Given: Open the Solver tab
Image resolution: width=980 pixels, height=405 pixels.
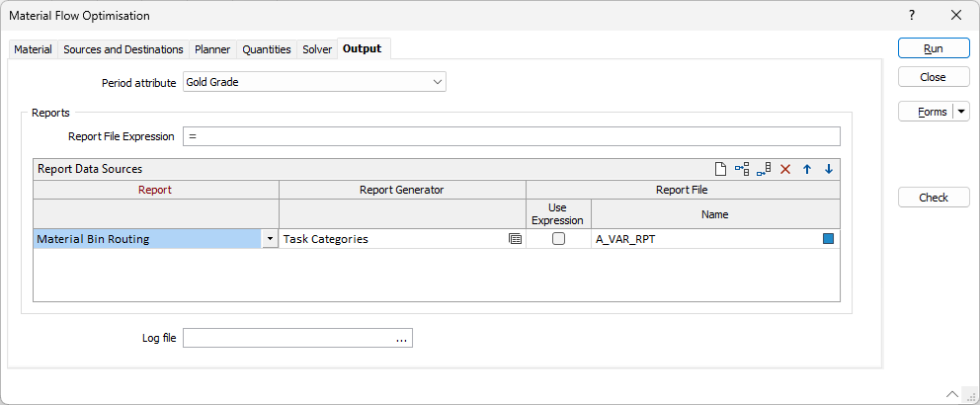Looking at the screenshot, I should click(x=317, y=49).
